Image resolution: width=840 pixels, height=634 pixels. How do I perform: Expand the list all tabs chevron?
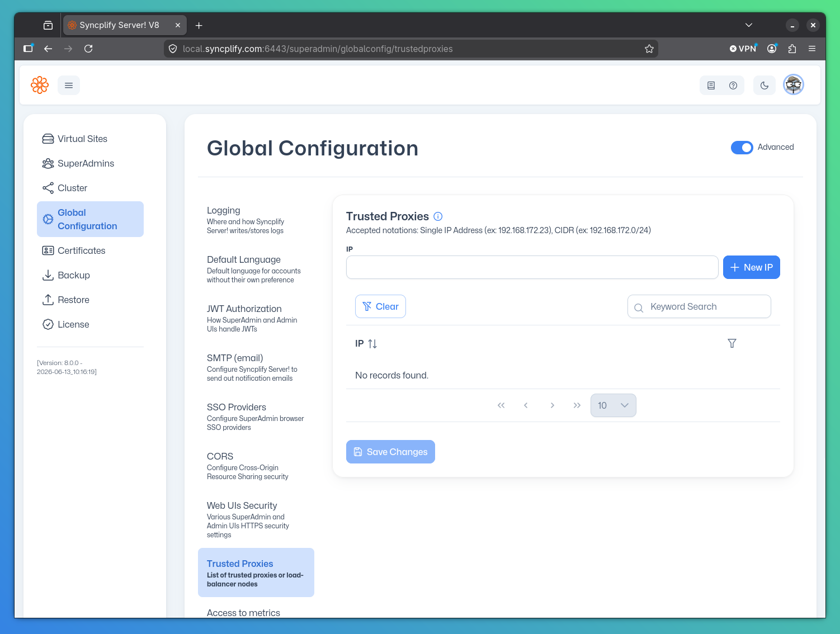[x=749, y=25]
